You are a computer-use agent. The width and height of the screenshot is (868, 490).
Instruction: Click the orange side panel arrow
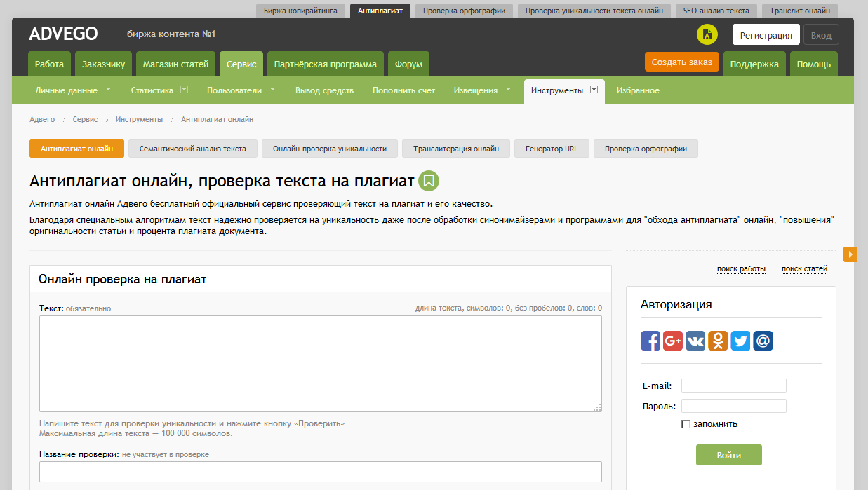click(x=850, y=254)
